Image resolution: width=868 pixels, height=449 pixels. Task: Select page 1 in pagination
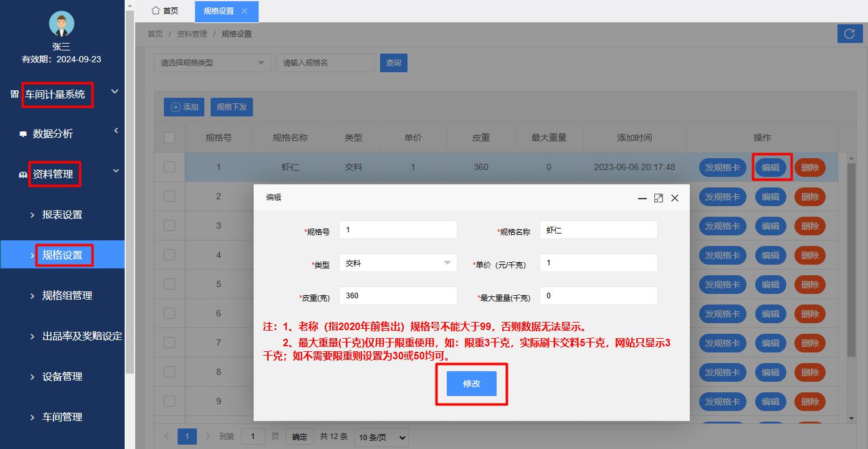(187, 437)
